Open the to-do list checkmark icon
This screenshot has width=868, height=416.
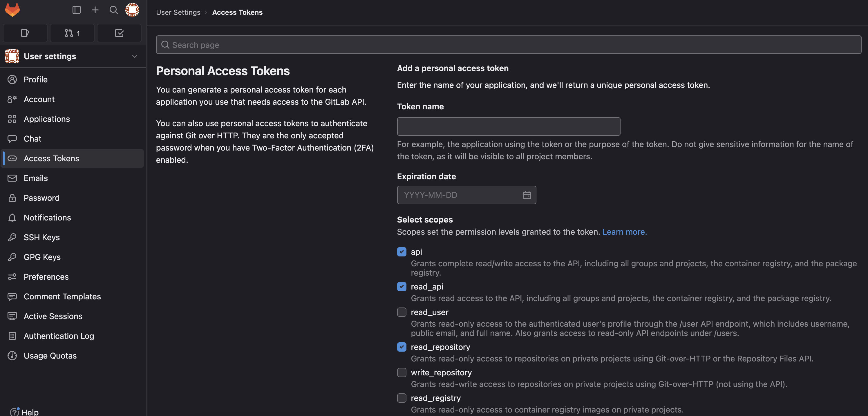(x=119, y=33)
